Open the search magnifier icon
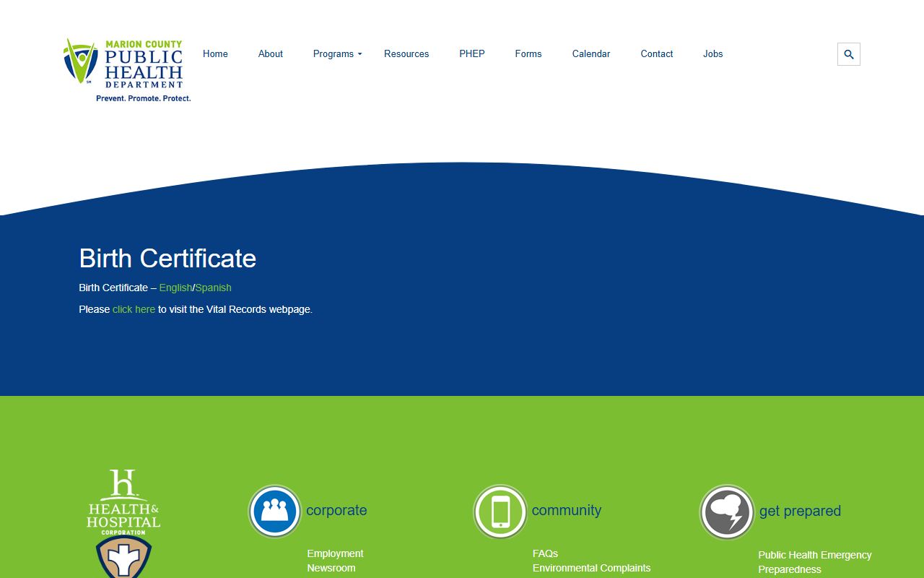 pos(849,54)
